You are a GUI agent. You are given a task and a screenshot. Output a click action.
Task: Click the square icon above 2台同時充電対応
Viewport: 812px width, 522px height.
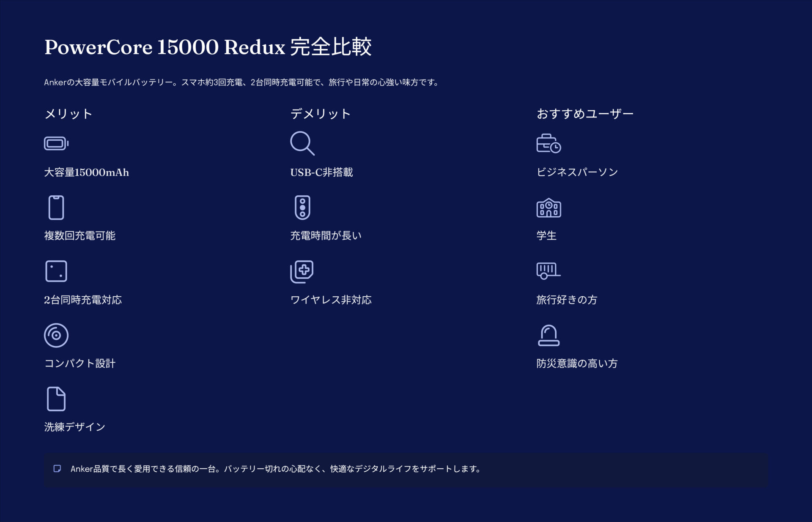pos(56,271)
